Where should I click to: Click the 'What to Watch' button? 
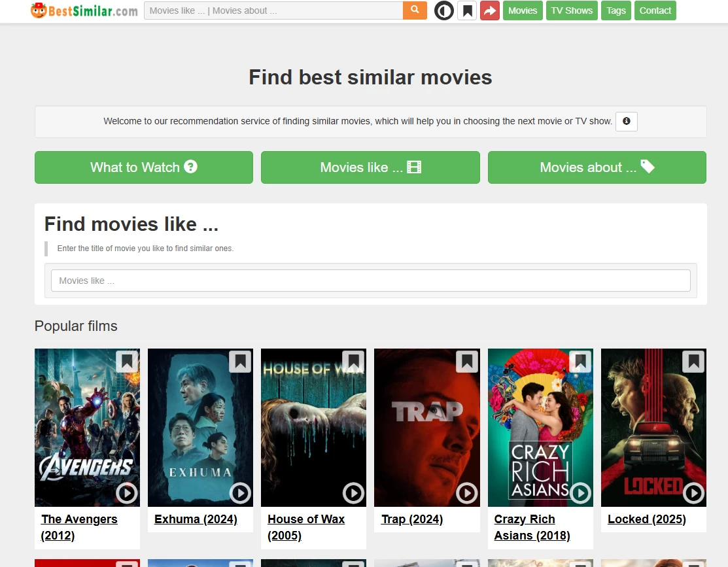point(143,167)
